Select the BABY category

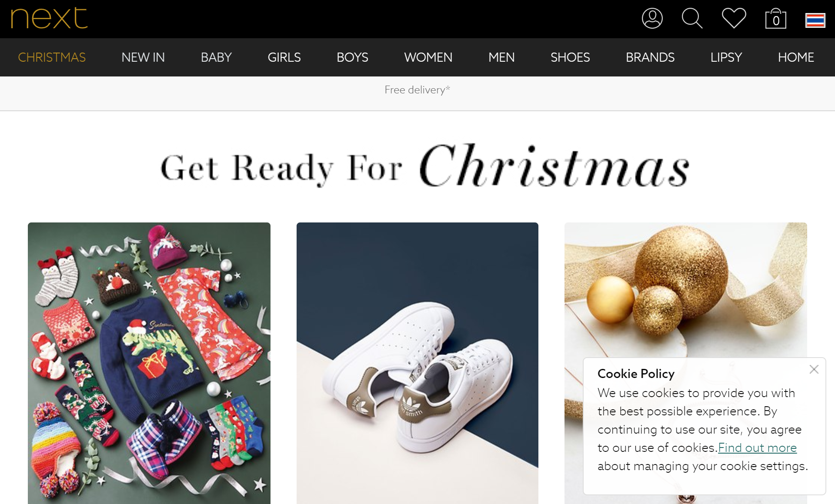(x=216, y=57)
